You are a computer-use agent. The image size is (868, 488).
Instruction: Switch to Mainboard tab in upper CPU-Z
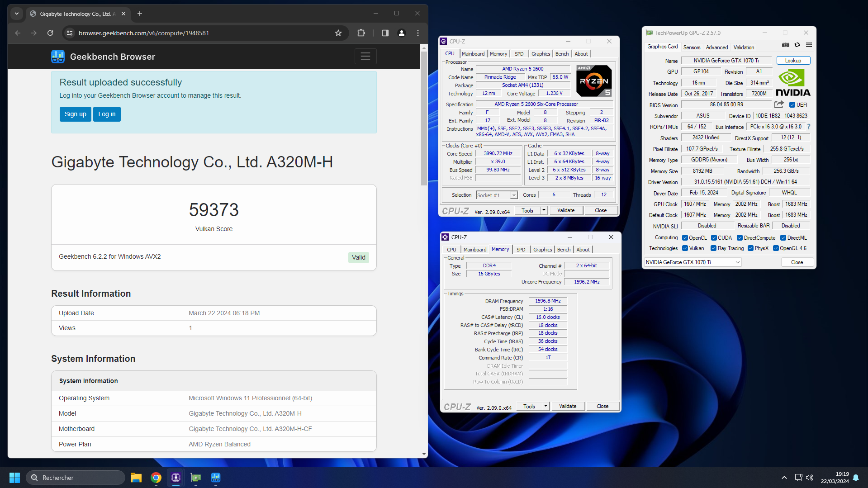click(473, 54)
